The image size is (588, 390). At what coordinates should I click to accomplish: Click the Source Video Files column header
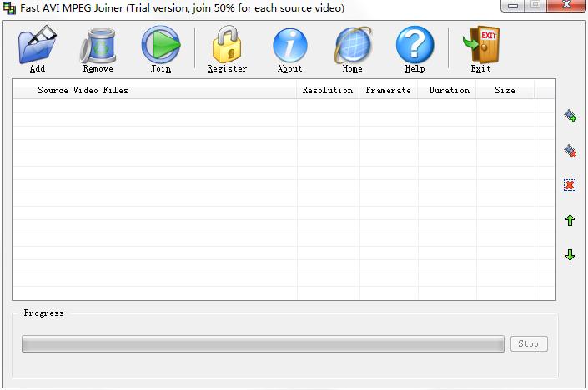155,90
